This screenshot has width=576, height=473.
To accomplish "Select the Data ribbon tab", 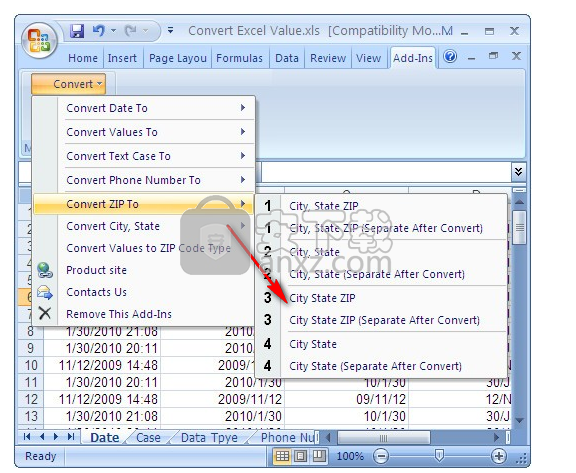I will point(287,58).
